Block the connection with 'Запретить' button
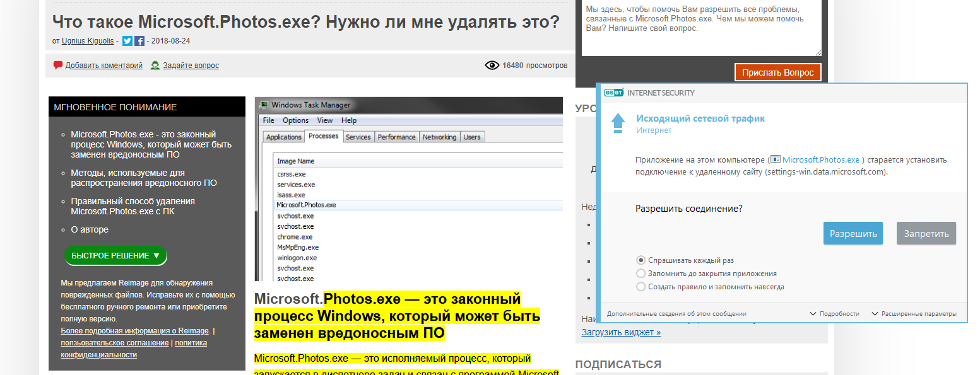980x375 pixels. pyautogui.click(x=926, y=233)
